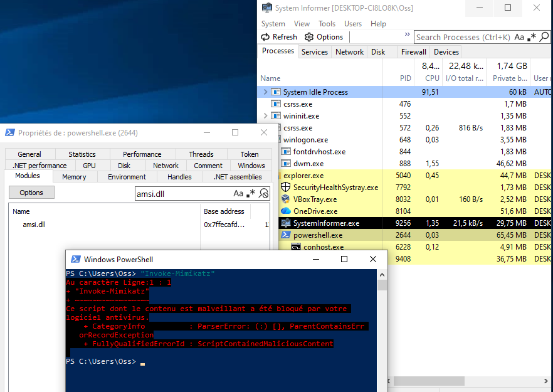Open the General tab in powershell.exe properties
Image resolution: width=553 pixels, height=392 pixels.
[x=29, y=154]
